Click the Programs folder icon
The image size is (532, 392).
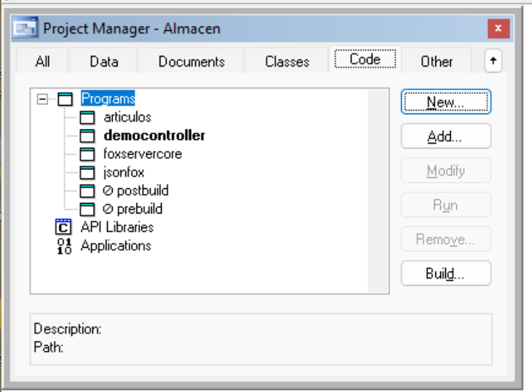point(65,99)
